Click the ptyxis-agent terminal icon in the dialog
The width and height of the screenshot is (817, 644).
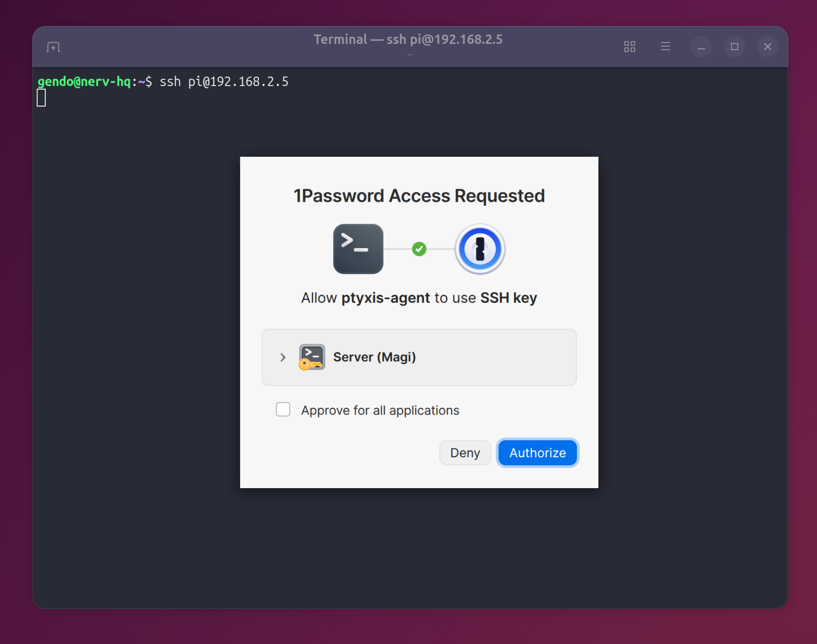tap(358, 249)
